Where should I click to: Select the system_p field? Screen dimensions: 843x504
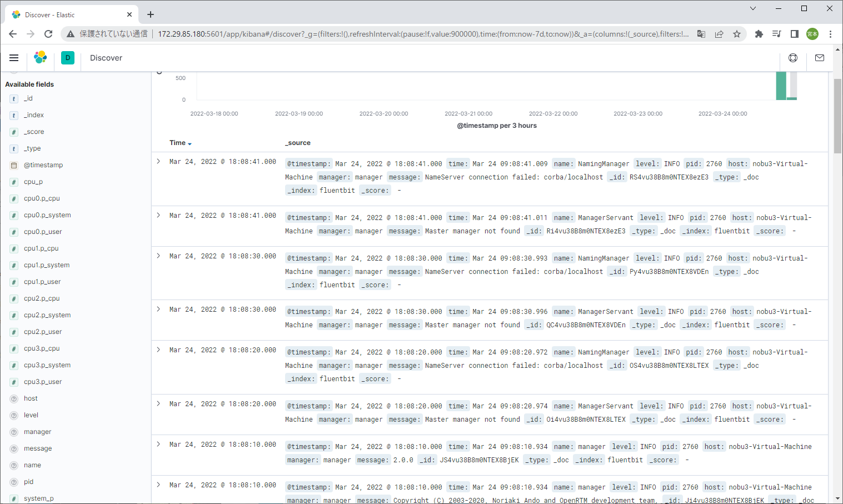tap(39, 498)
